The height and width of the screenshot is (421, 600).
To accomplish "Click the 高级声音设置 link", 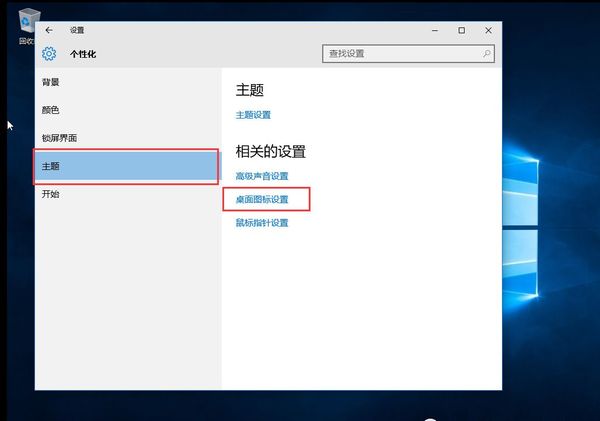I will point(261,177).
